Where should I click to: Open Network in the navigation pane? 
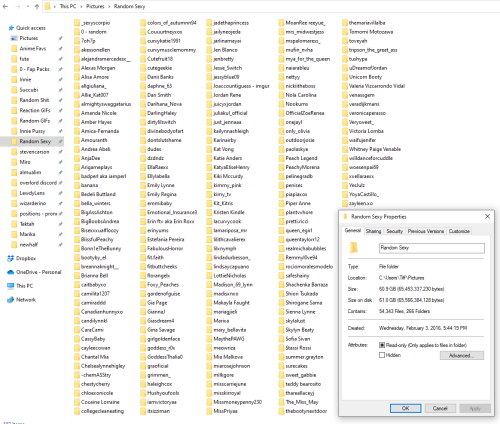[x=26, y=300]
